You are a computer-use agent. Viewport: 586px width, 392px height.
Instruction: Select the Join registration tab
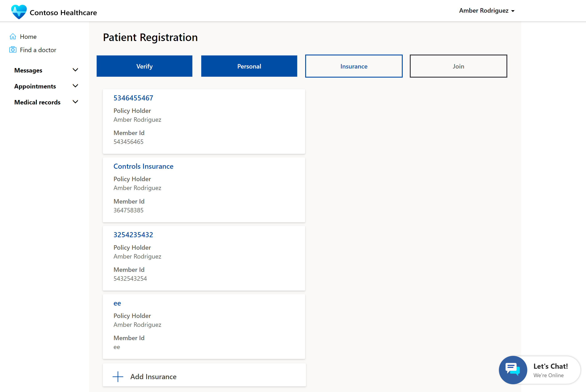coord(459,66)
